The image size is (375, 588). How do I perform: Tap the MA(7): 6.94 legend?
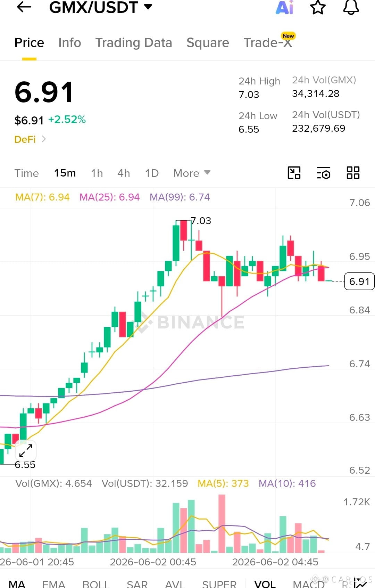[x=42, y=197]
